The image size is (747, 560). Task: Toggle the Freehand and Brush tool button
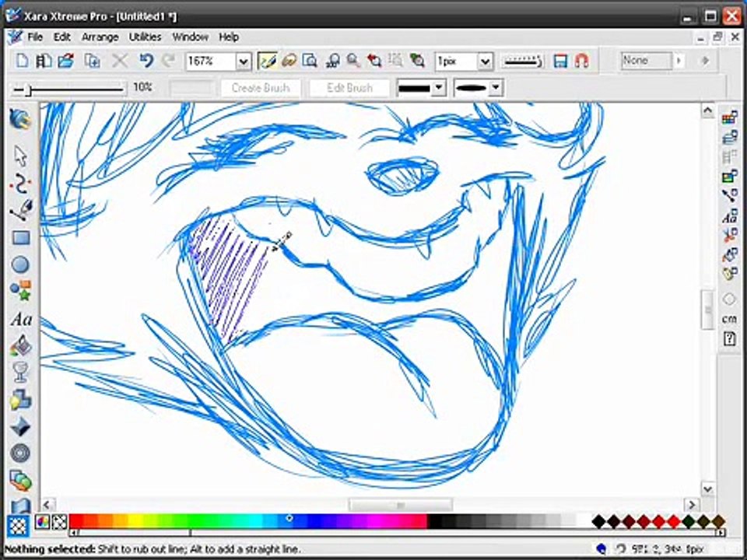pyautogui.click(x=267, y=61)
